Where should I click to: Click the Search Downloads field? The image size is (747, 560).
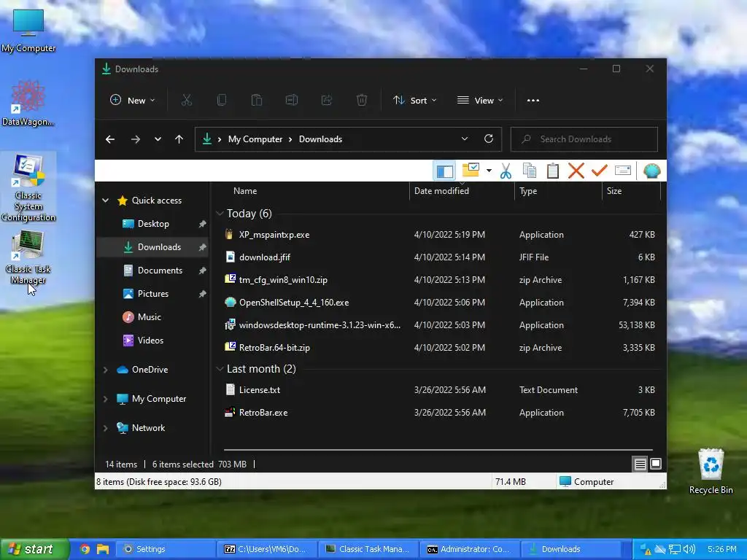(x=584, y=139)
